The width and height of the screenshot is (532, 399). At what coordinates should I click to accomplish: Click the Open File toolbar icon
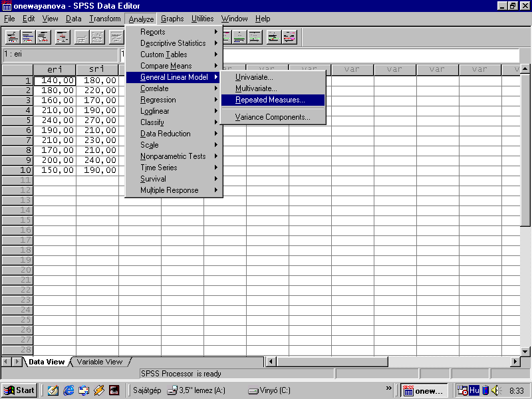pyautogui.click(x=13, y=37)
